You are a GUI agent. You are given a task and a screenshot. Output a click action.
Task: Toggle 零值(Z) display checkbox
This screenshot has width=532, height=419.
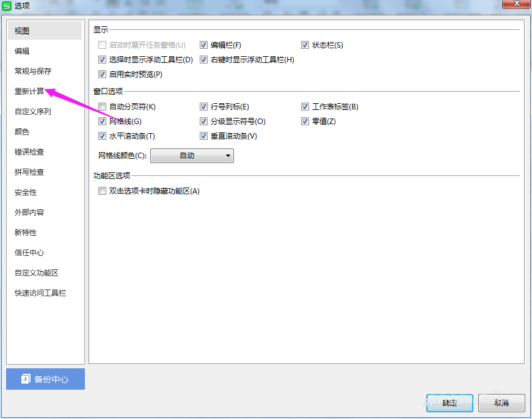(x=305, y=121)
